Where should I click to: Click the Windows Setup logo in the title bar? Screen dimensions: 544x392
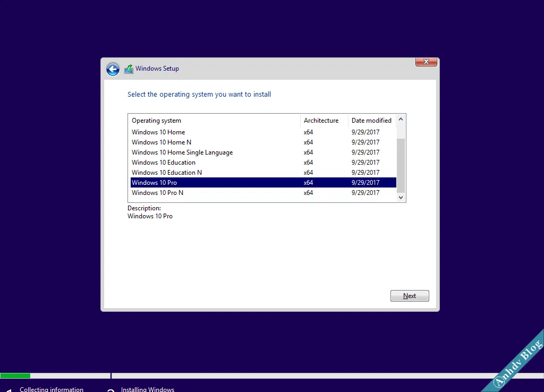pos(128,69)
